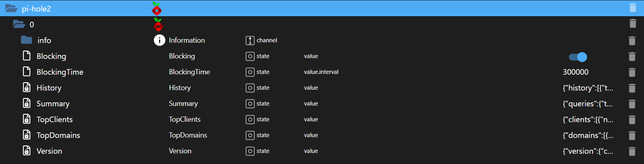The height and width of the screenshot is (164, 644).
Task: Remove the History state via trash icon
Action: [632, 88]
